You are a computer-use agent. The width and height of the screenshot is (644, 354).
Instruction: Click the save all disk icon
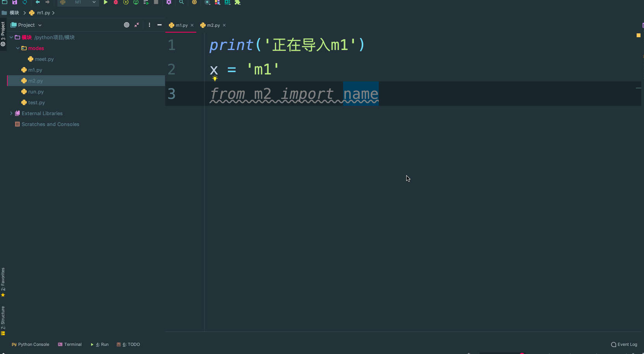pyautogui.click(x=15, y=2)
